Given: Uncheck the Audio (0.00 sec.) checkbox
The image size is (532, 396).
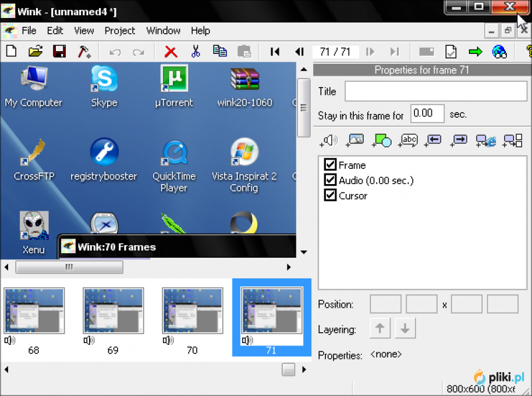Looking at the screenshot, I should tap(330, 179).
